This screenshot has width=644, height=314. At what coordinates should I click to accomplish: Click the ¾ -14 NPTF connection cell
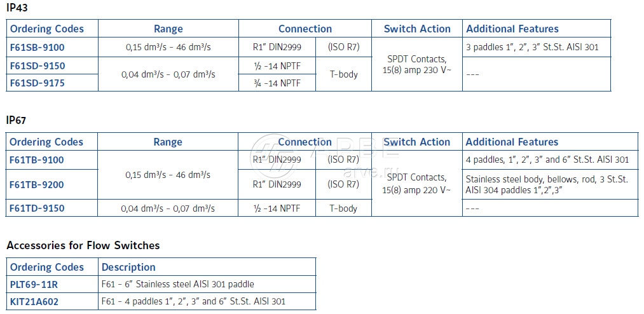pos(277,83)
